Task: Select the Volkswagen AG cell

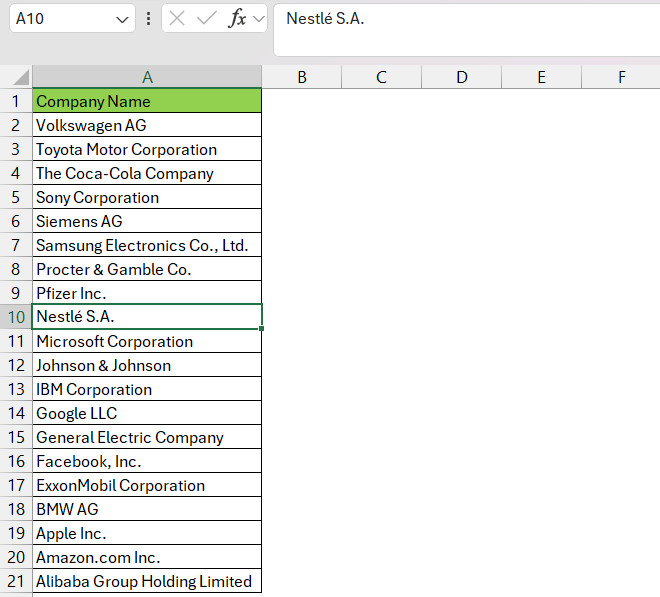Action: (147, 125)
